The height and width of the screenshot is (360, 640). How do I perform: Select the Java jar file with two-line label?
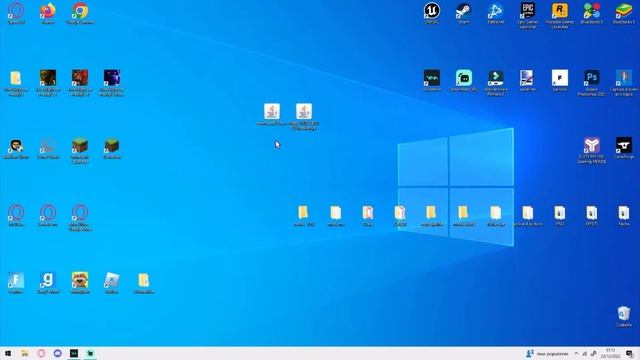[304, 112]
